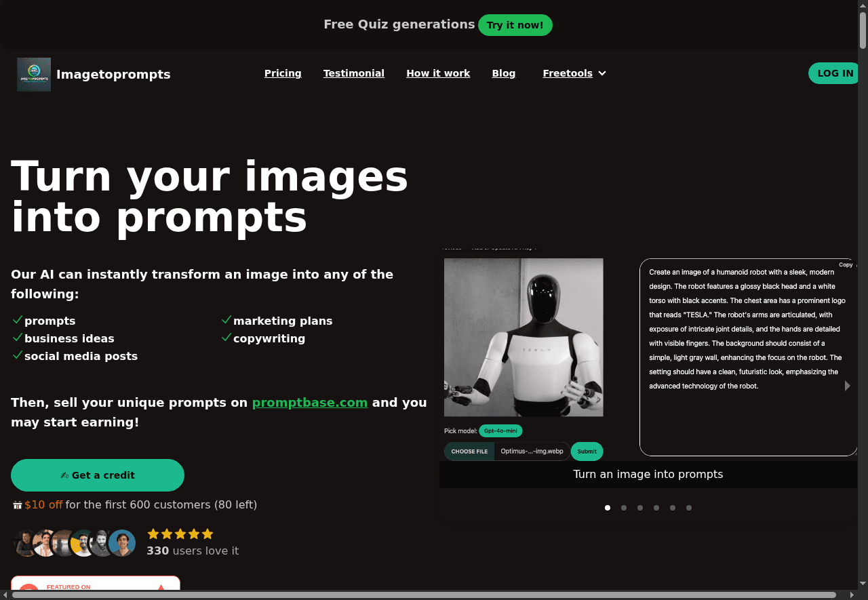Click the robot image thumbnail
This screenshot has width=868, height=600.
(524, 337)
